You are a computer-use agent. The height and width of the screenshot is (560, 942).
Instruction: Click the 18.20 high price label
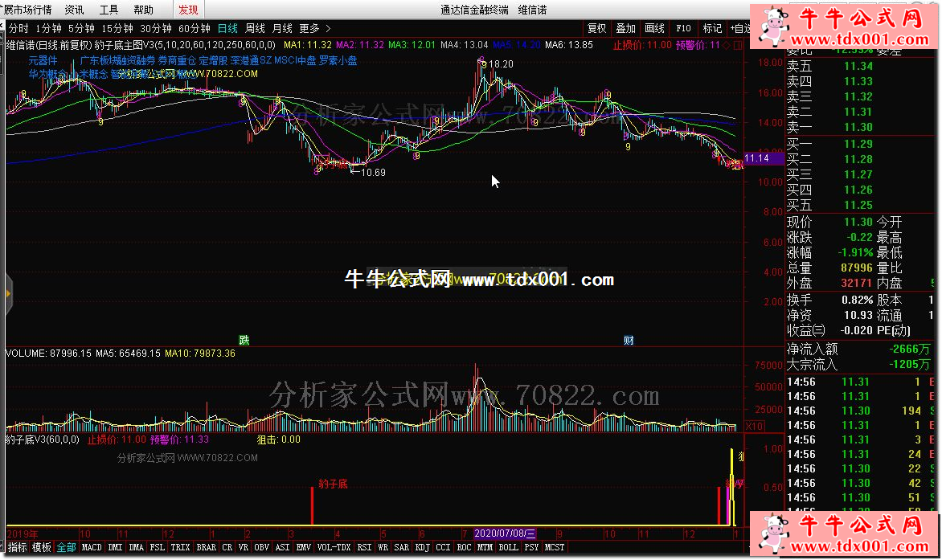tap(501, 63)
